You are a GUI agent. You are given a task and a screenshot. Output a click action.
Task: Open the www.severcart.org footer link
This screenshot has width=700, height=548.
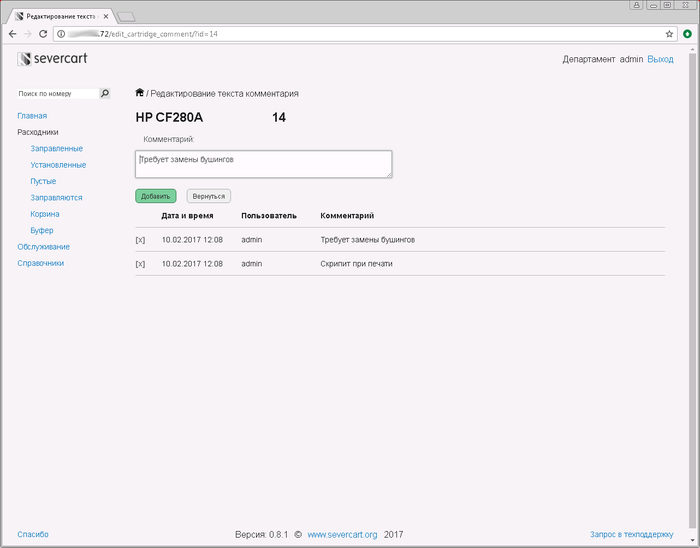[x=342, y=535]
